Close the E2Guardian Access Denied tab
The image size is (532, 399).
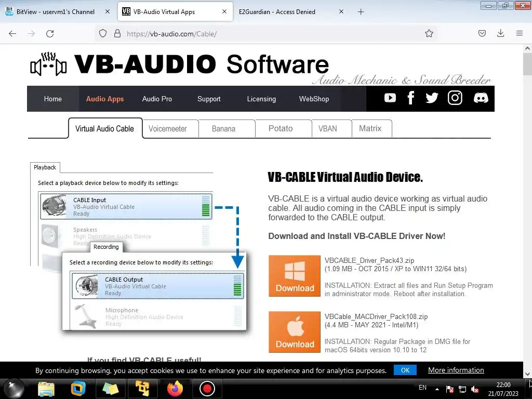[x=341, y=11]
